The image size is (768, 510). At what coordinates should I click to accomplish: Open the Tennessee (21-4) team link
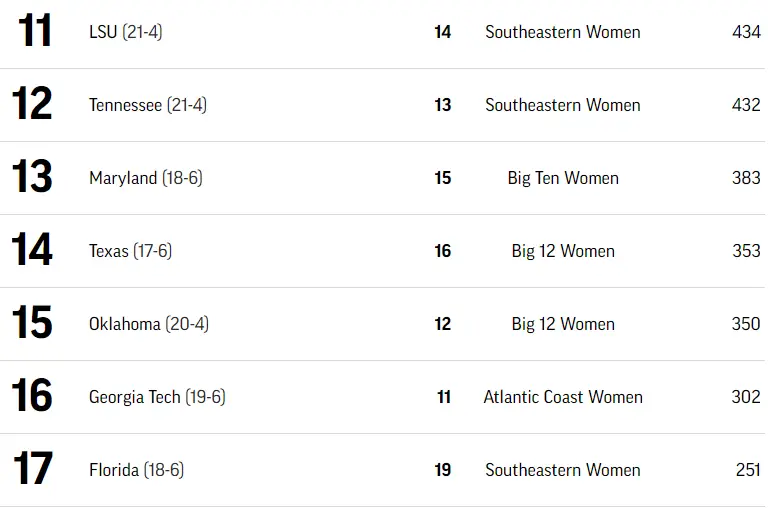click(147, 105)
